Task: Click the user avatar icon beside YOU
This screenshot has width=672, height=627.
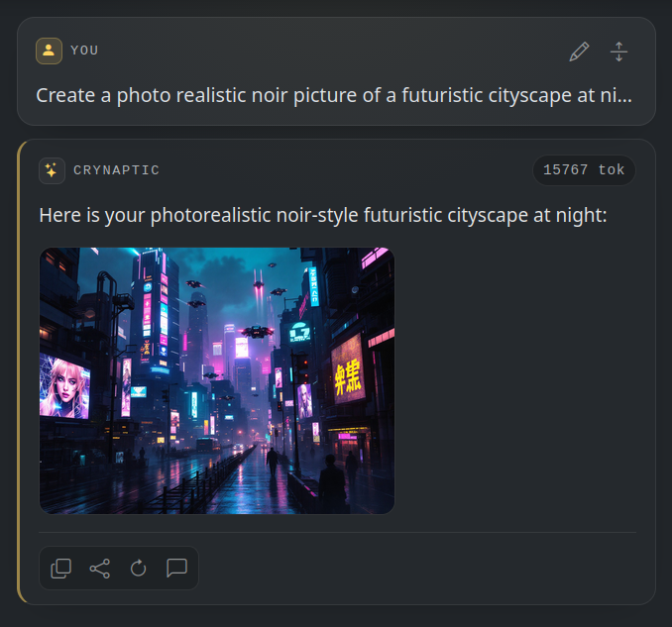Action: point(49,51)
